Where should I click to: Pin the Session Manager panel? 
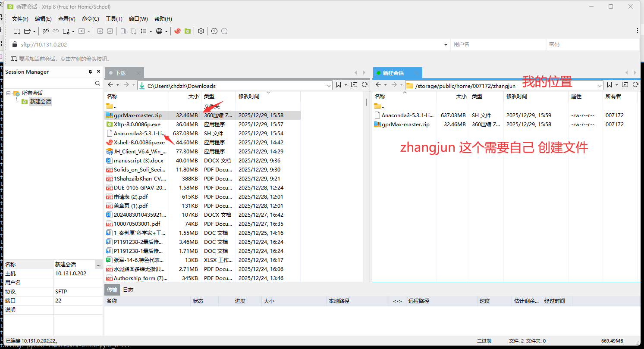pos(90,72)
